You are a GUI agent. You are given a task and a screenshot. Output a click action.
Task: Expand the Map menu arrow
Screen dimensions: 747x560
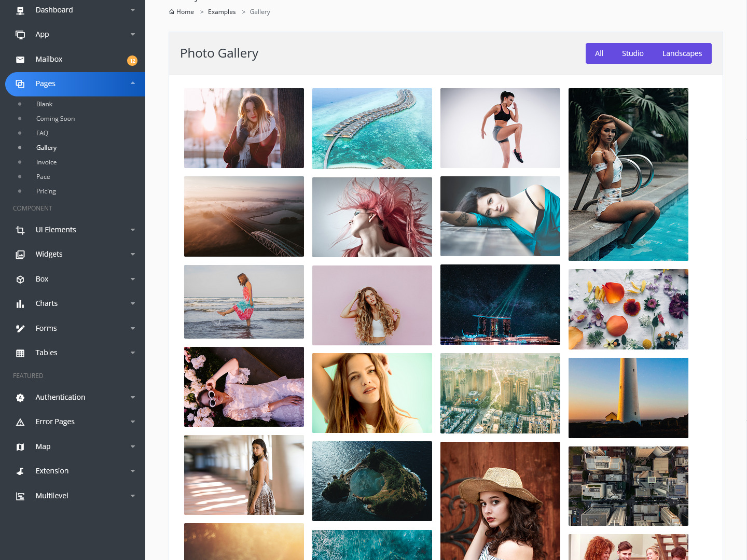[x=133, y=446]
